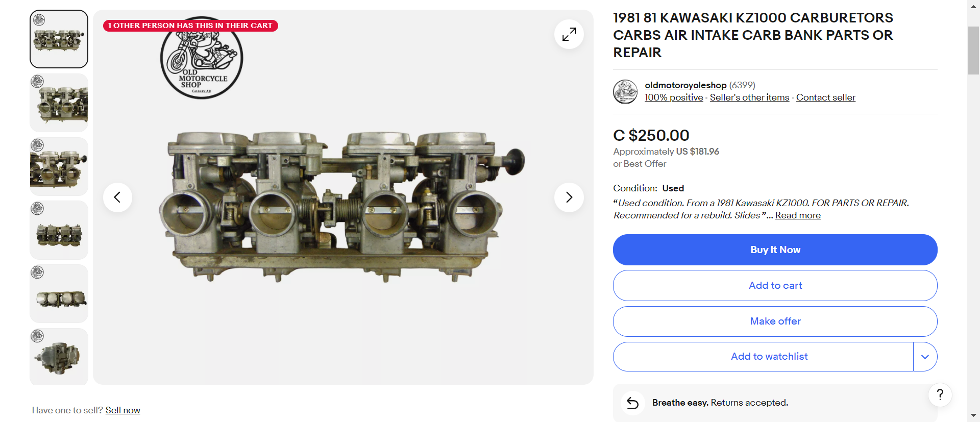Show the previous gallery image
This screenshot has height=422, width=980.
(x=117, y=197)
